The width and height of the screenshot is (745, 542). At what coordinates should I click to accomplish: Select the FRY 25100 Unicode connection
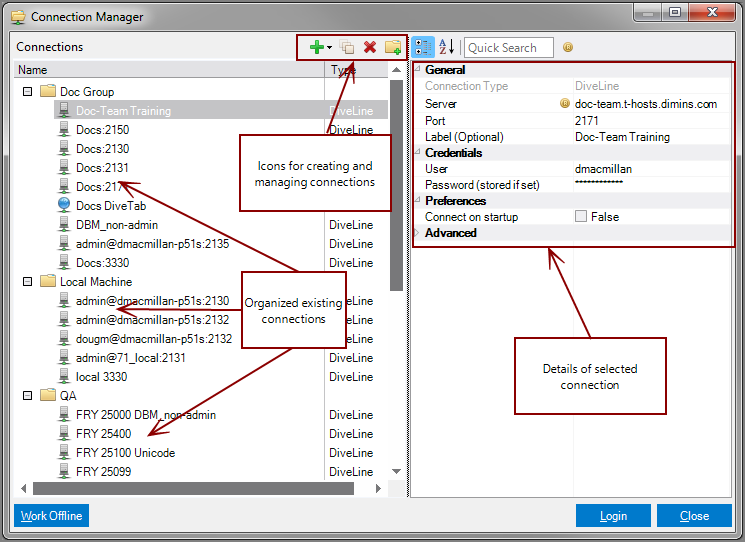(125, 453)
